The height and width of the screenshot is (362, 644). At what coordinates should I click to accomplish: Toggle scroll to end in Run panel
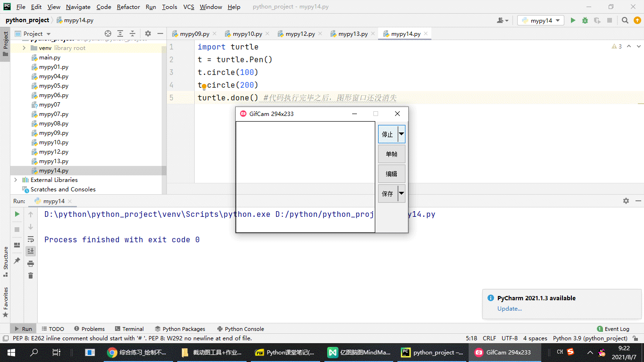pyautogui.click(x=31, y=251)
